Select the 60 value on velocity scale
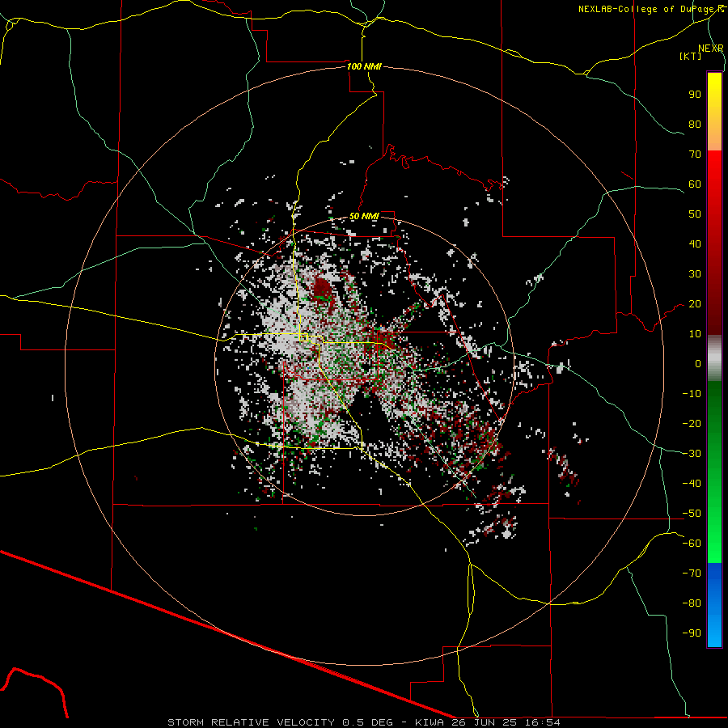 coord(695,184)
